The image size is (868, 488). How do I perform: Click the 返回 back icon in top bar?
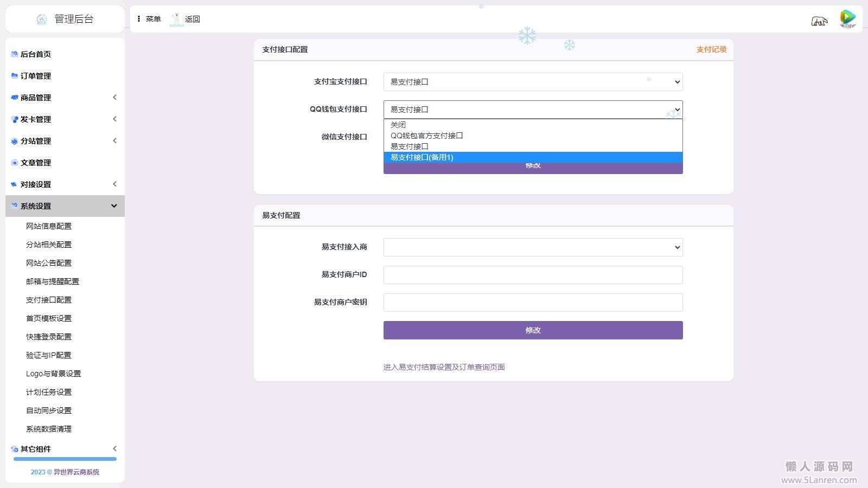click(176, 20)
